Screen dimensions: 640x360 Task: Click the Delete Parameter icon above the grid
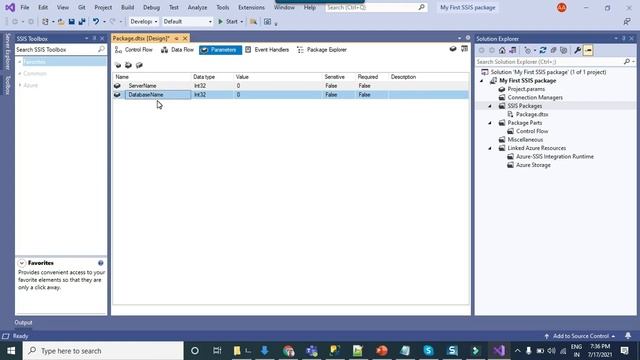(x=129, y=65)
